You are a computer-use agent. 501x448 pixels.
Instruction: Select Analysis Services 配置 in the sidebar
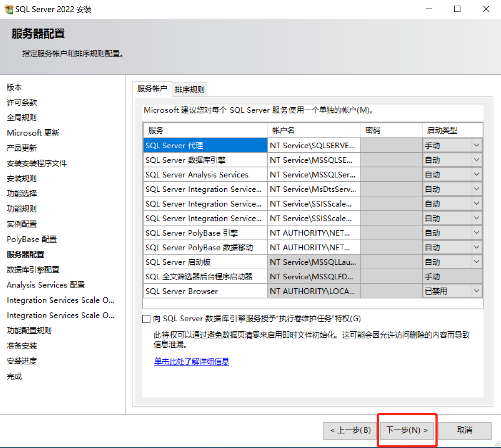(x=46, y=285)
